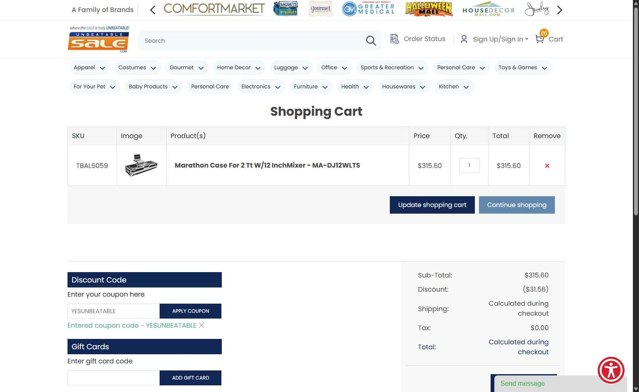Go to next brands with right arrow

(x=560, y=10)
